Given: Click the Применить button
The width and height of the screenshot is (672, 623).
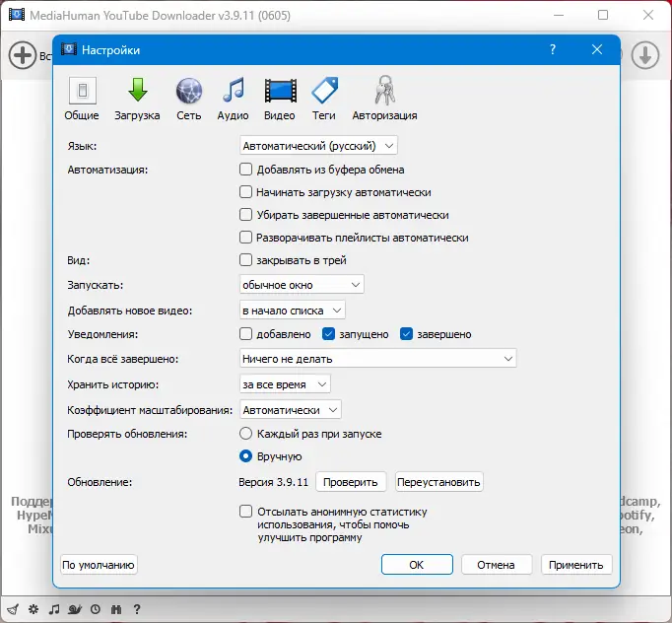Looking at the screenshot, I should 576,565.
